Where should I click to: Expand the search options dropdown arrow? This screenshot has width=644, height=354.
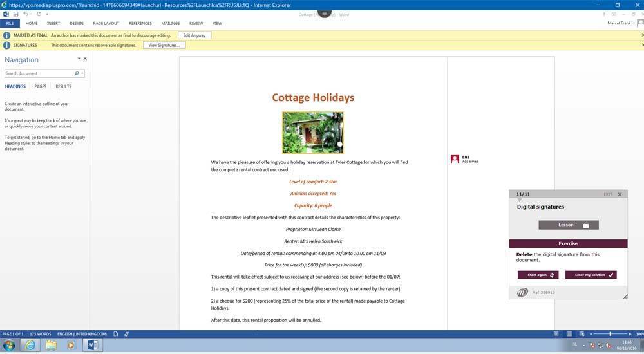click(x=82, y=73)
